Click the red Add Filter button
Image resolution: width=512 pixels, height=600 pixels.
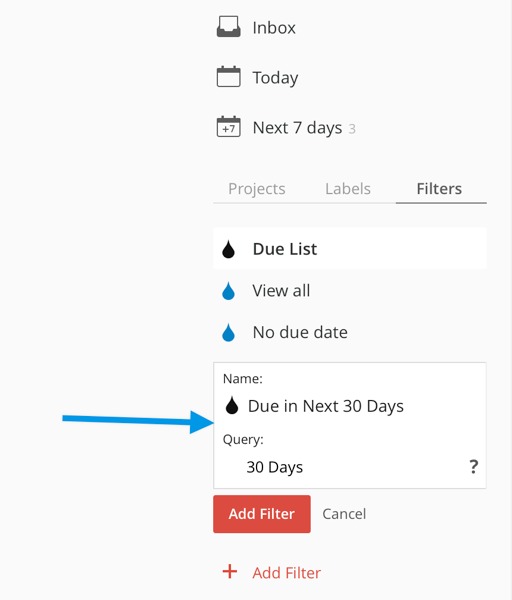coord(262,514)
